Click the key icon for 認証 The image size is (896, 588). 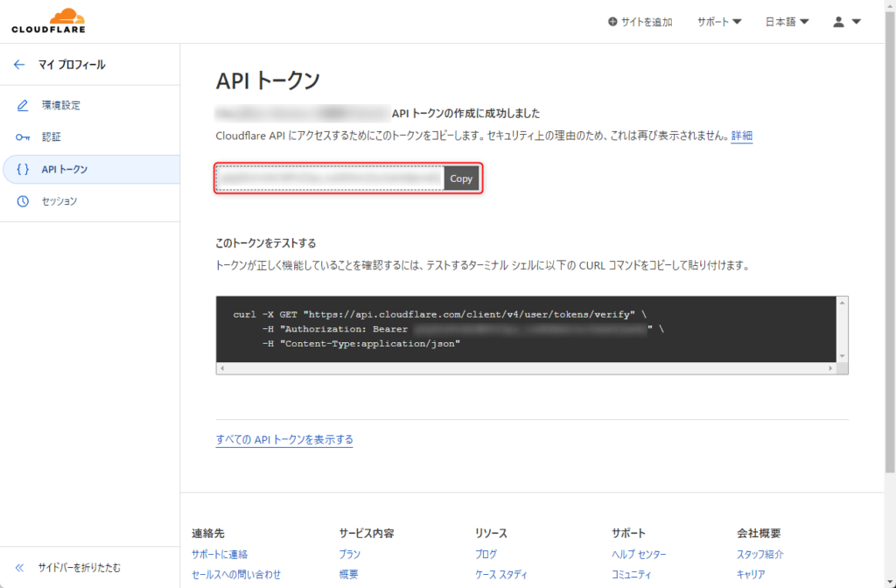coord(22,137)
